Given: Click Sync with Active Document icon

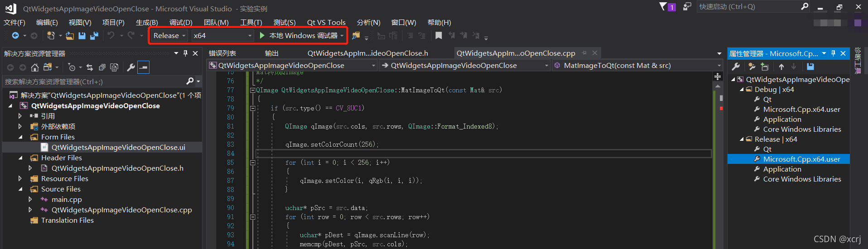Looking at the screenshot, I should (90, 67).
